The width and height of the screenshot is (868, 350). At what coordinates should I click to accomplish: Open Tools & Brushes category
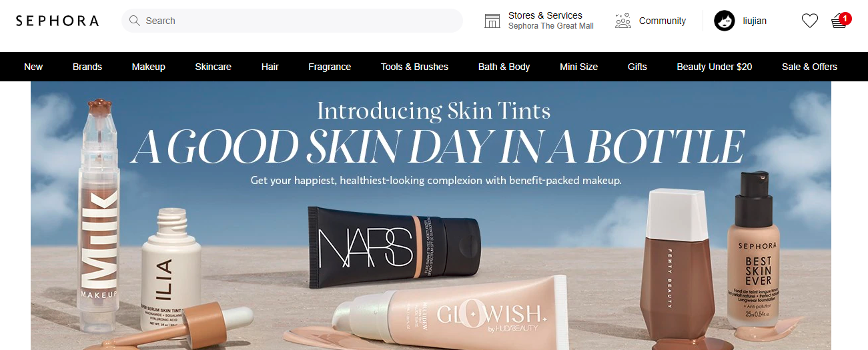click(x=415, y=67)
